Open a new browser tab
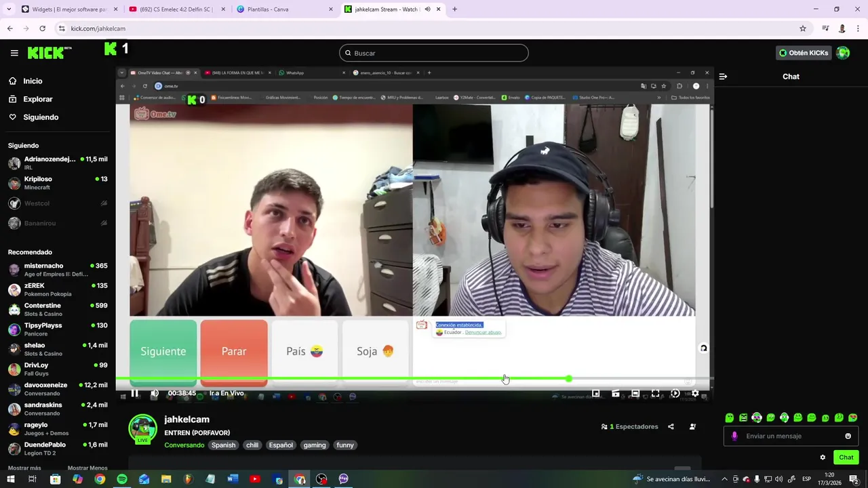This screenshot has width=868, height=488. (x=454, y=9)
